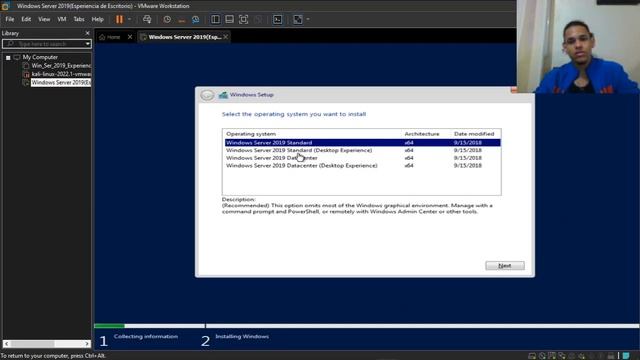Open the View menu
The width and height of the screenshot is (640, 360).
pyautogui.click(x=44, y=19)
